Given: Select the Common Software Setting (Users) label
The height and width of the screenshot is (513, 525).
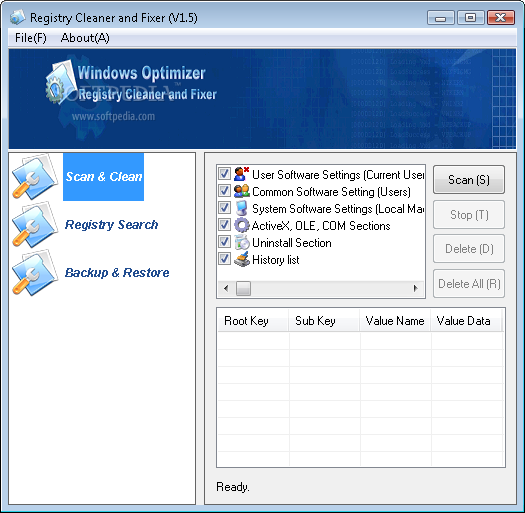Looking at the screenshot, I should point(331,192).
